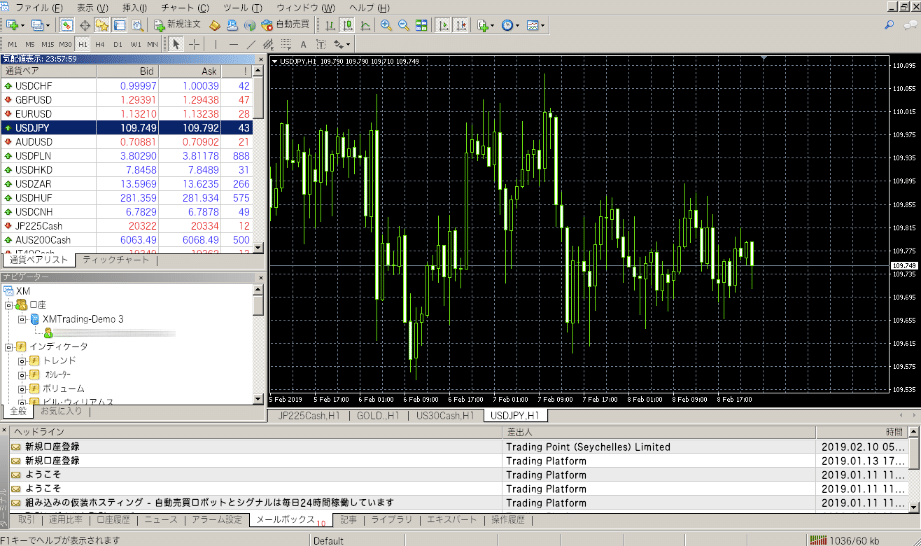This screenshot has width=921, height=546.
Task: Open the dropdown arrow beside the new chart icon
Action: tap(22, 26)
